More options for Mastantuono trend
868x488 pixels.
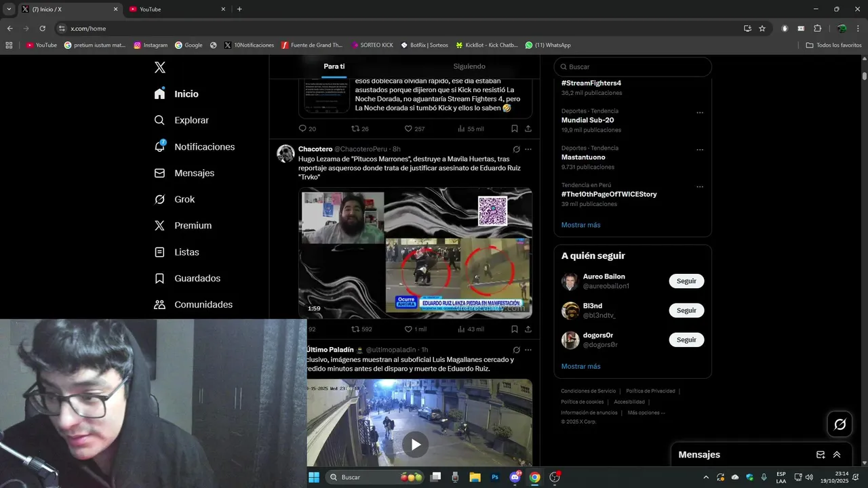[x=700, y=150]
